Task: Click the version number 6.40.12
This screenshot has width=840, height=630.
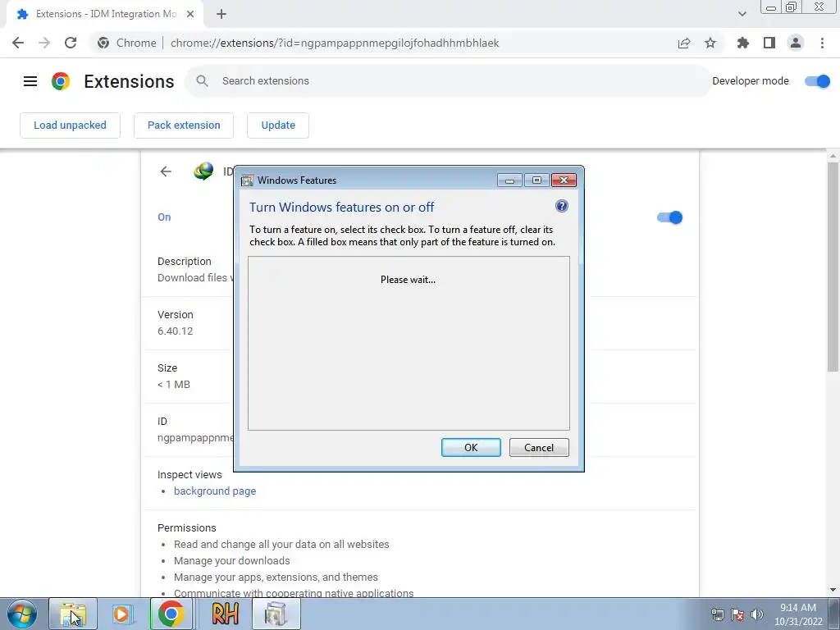Action: pos(176,331)
